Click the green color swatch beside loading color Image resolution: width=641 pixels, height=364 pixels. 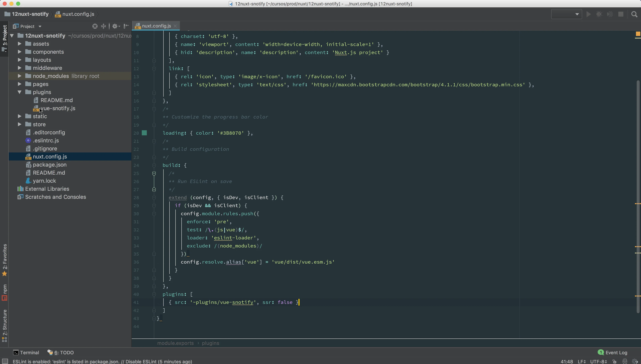coord(144,133)
